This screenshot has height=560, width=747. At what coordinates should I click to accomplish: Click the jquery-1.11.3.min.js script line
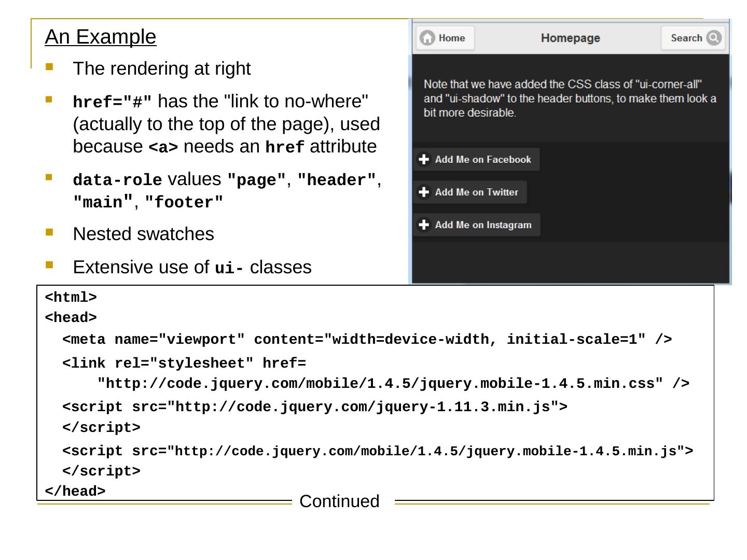315,407
